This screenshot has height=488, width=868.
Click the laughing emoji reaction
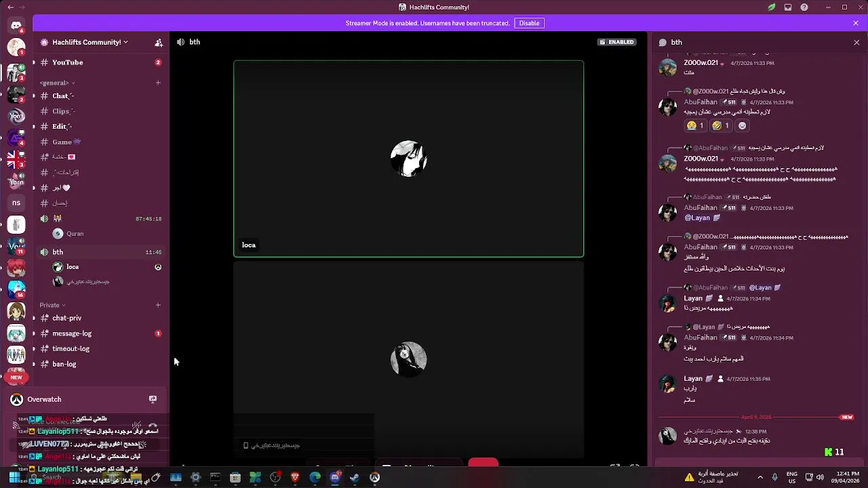tap(720, 125)
